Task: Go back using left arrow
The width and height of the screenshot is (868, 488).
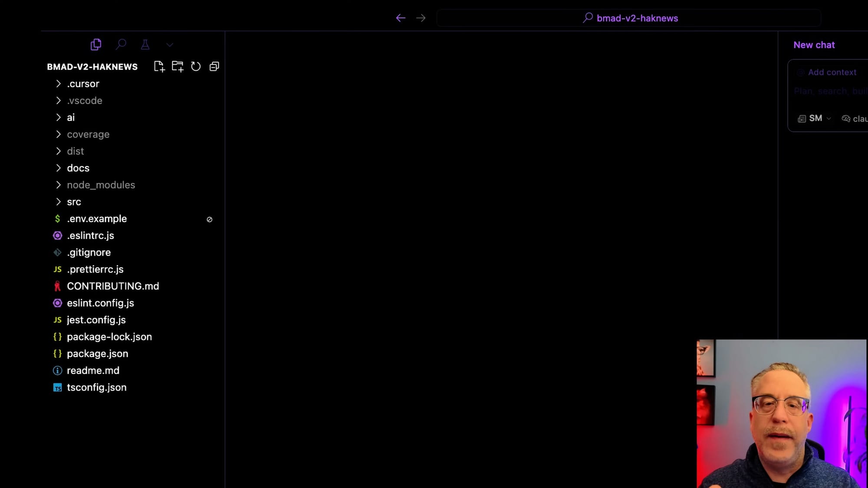Action: (x=401, y=18)
